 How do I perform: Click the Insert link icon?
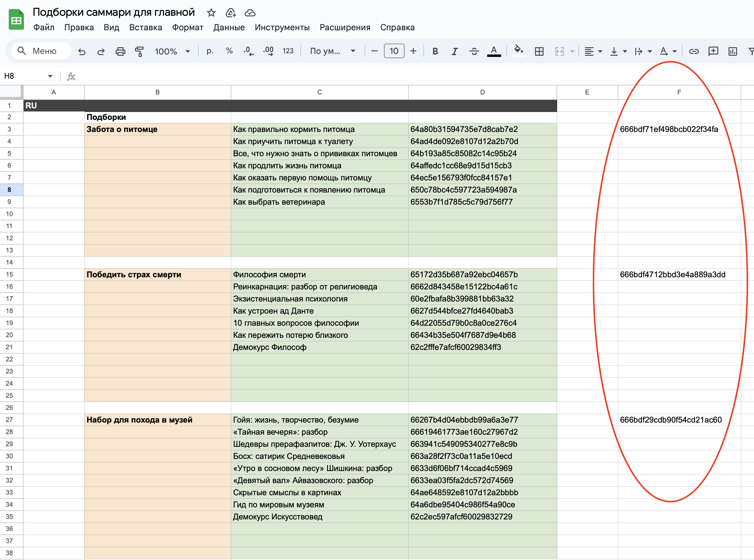[694, 51]
